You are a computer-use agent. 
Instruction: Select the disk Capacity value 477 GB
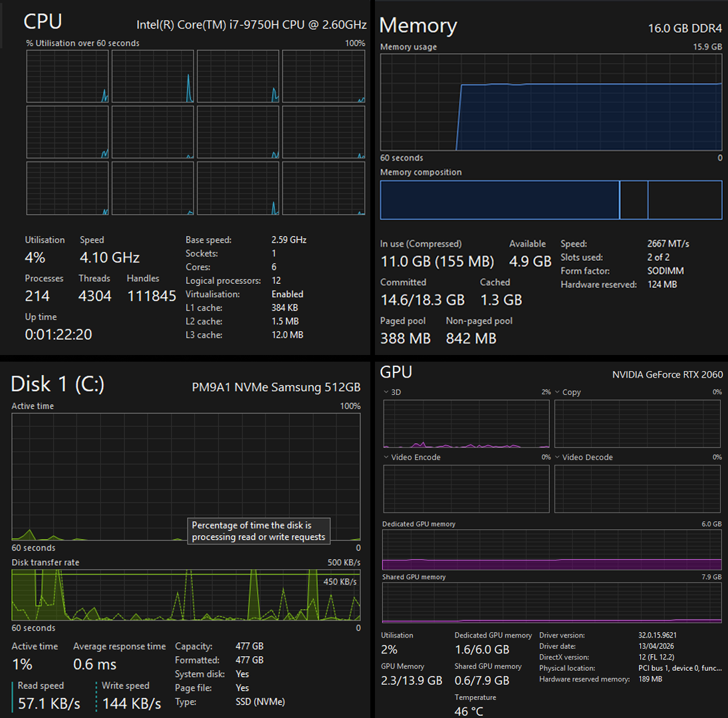tap(249, 646)
